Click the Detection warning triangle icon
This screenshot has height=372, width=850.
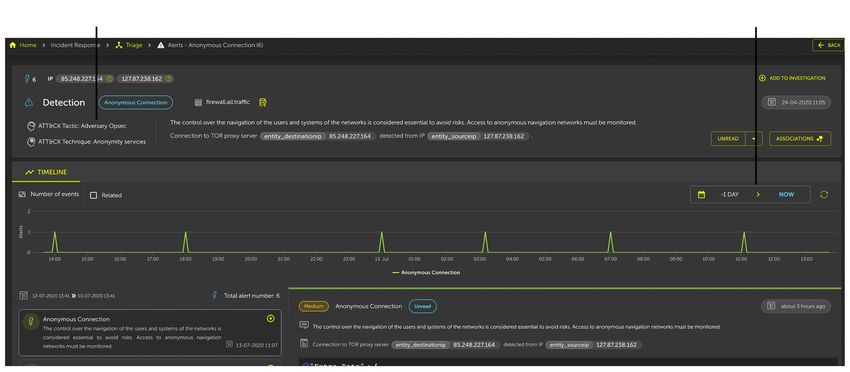[x=29, y=102]
